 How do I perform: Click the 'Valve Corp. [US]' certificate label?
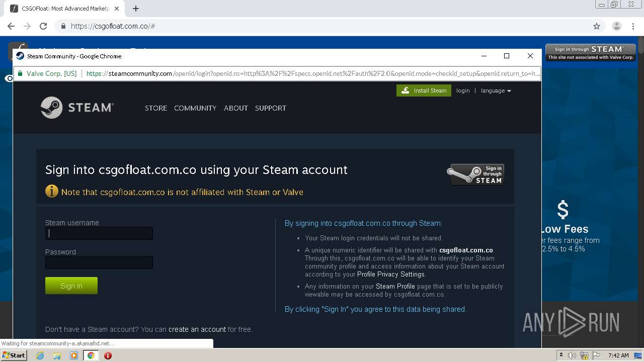tap(51, 73)
